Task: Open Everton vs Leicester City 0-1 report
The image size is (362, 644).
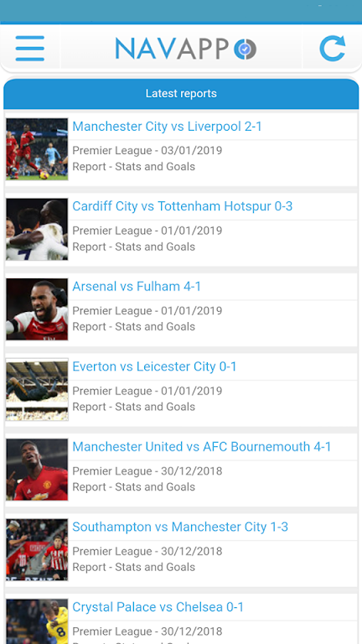Action: pyautogui.click(x=154, y=366)
